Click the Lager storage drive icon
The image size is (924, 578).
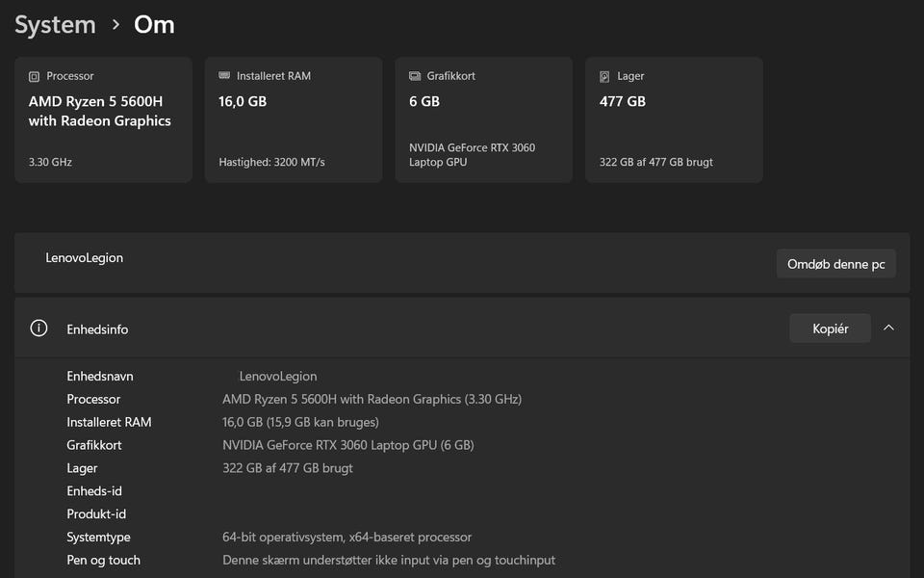[604, 77]
